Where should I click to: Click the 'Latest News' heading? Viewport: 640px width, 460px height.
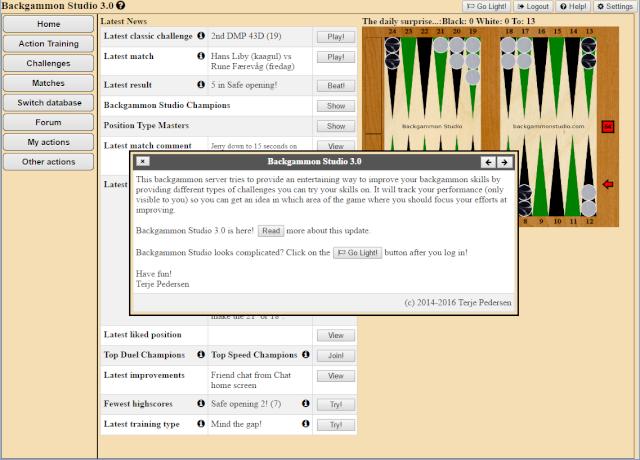pyautogui.click(x=124, y=21)
